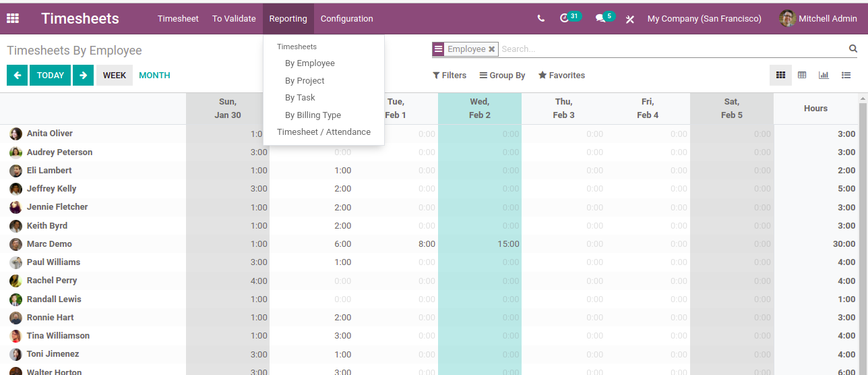Click the vertical scrollbar
The width and height of the screenshot is (868, 375).
pos(863,234)
